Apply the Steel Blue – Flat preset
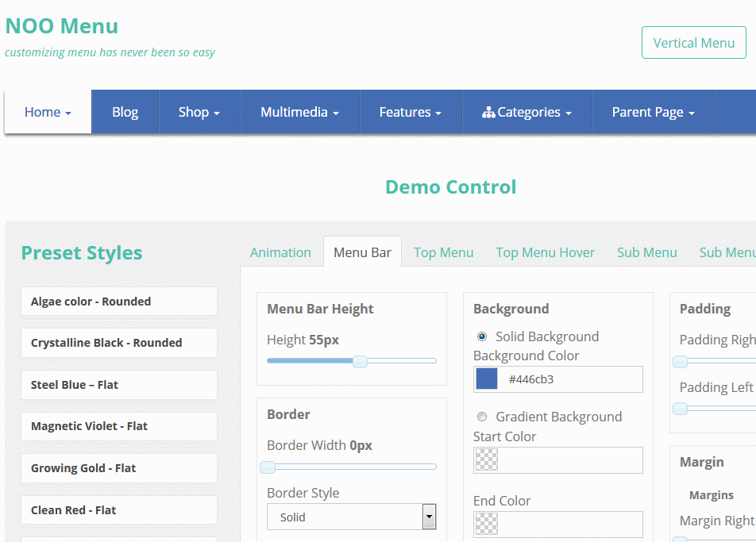This screenshot has width=756, height=542. click(119, 384)
